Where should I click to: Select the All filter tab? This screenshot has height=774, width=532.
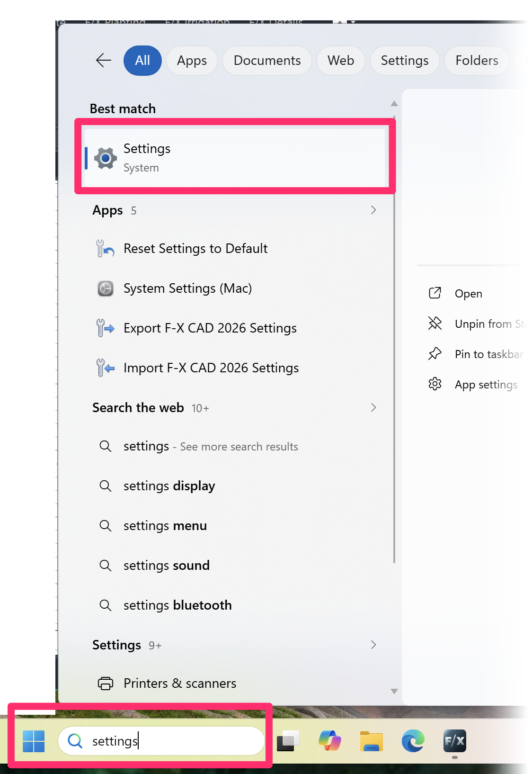tap(142, 60)
